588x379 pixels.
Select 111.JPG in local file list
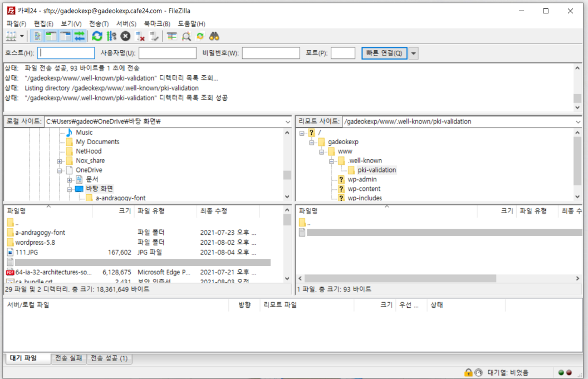point(27,252)
